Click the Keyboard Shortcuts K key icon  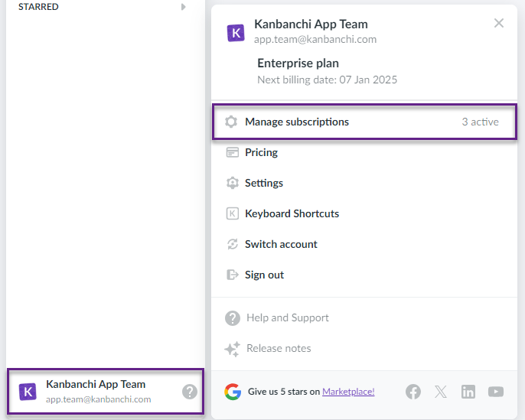point(233,213)
